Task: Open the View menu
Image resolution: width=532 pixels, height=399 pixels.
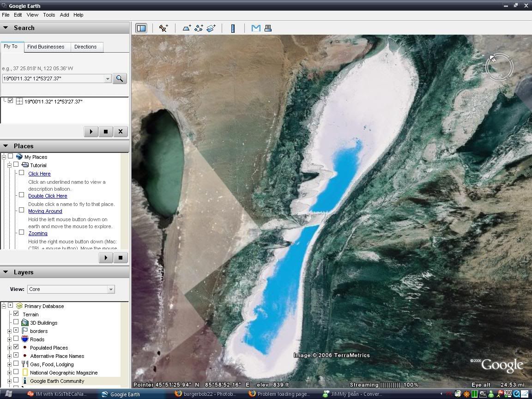Action: click(32, 15)
